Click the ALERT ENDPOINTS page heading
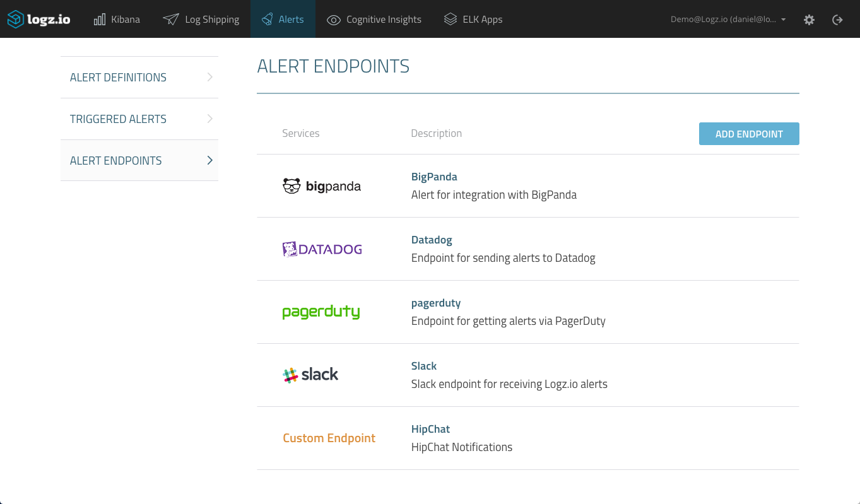The height and width of the screenshot is (504, 860). click(333, 66)
